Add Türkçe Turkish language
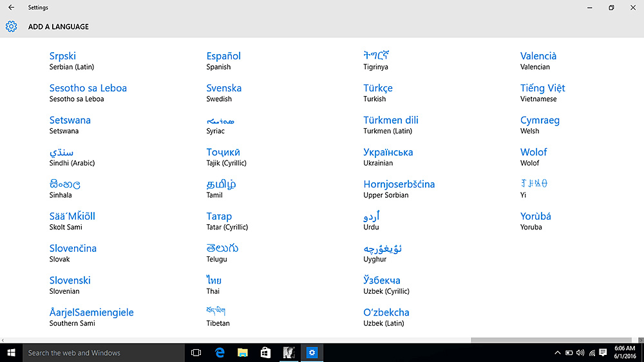The width and height of the screenshot is (644, 362). (378, 93)
